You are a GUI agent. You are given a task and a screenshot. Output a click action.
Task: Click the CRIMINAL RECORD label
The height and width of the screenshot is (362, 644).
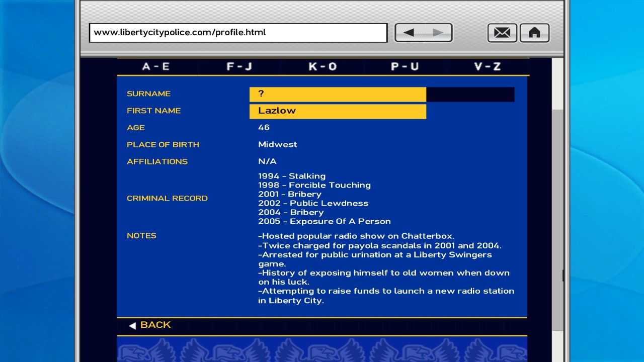167,198
